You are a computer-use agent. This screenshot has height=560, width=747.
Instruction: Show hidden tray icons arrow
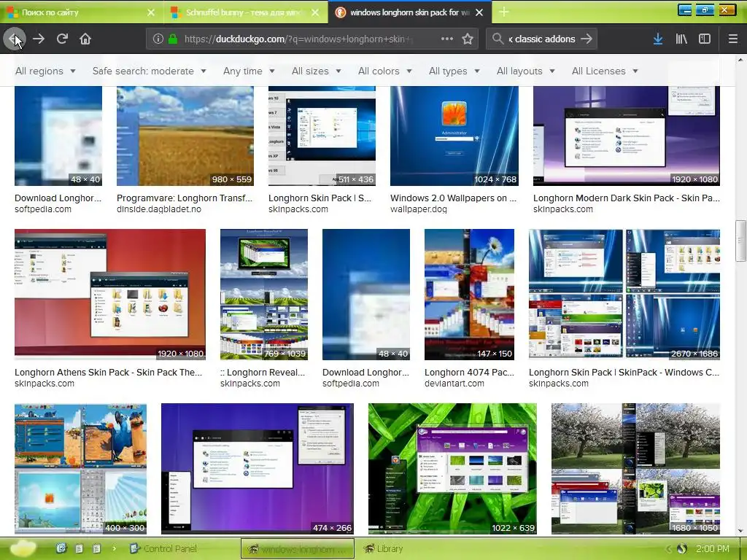[668, 549]
